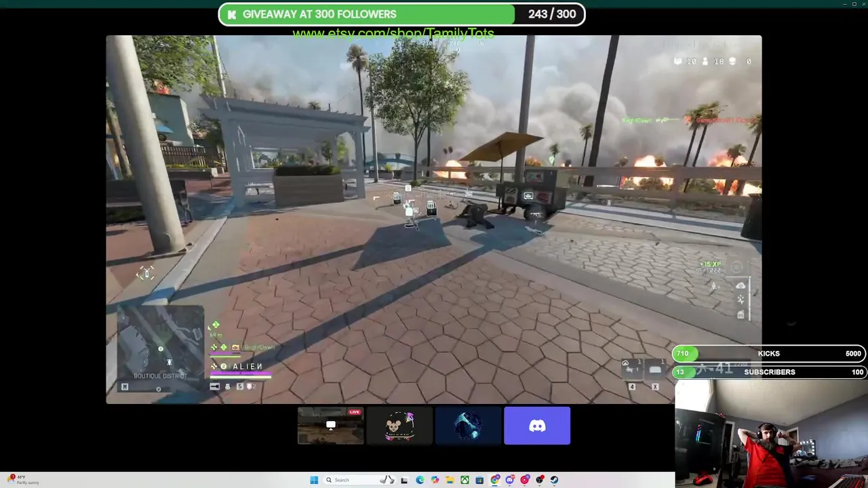This screenshot has width=868, height=488.
Task: Select the mouse mascot logo thumbnail
Action: (x=399, y=426)
